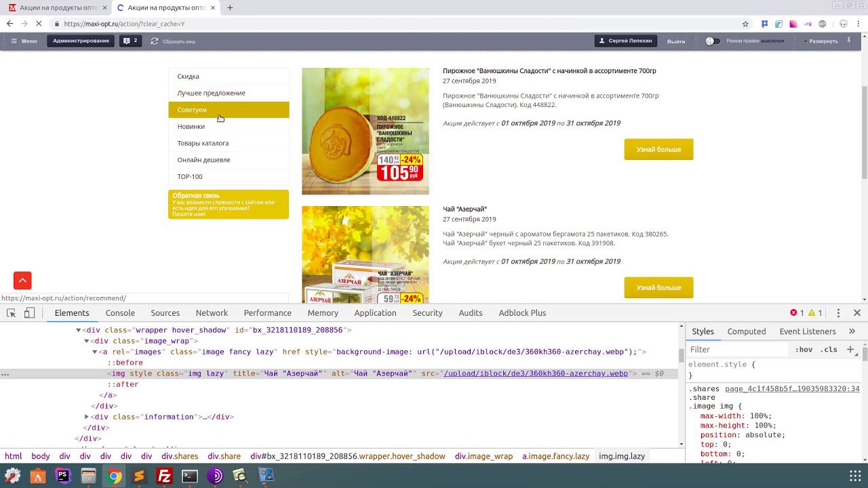Open a new browser tab with plus

pyautogui.click(x=230, y=7)
